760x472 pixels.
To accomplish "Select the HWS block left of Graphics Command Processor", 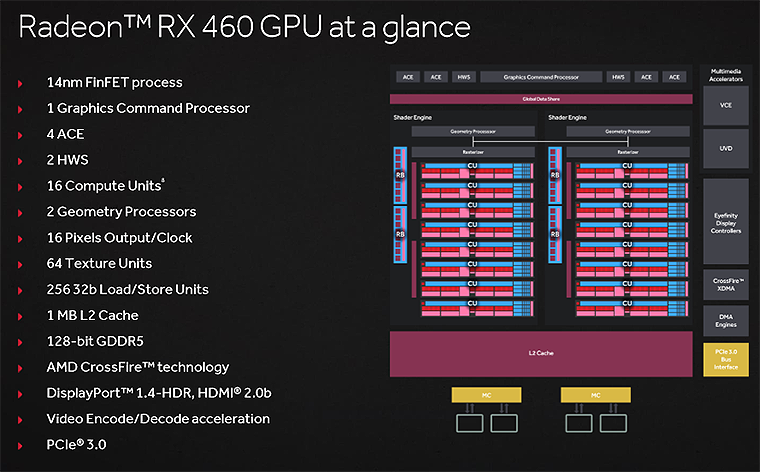I will [x=464, y=77].
